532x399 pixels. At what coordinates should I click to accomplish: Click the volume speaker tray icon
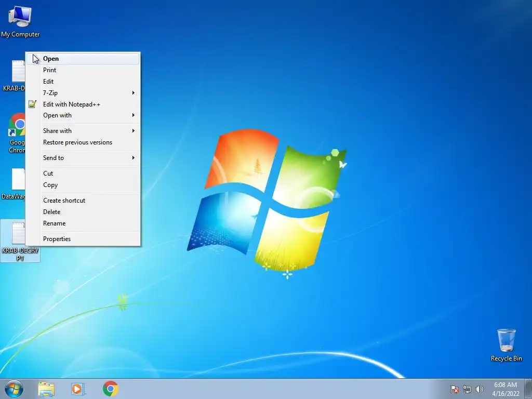pos(479,389)
